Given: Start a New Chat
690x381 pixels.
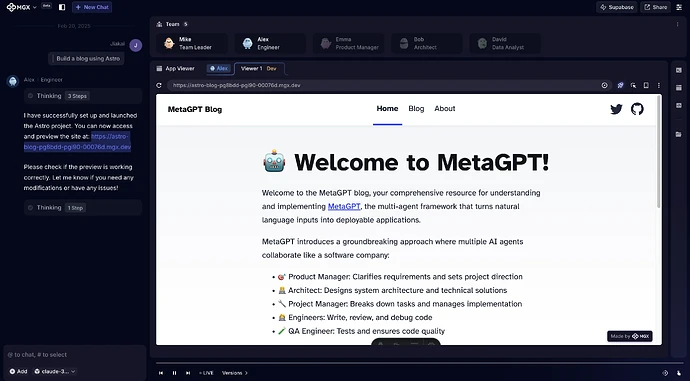Looking at the screenshot, I should (92, 7).
